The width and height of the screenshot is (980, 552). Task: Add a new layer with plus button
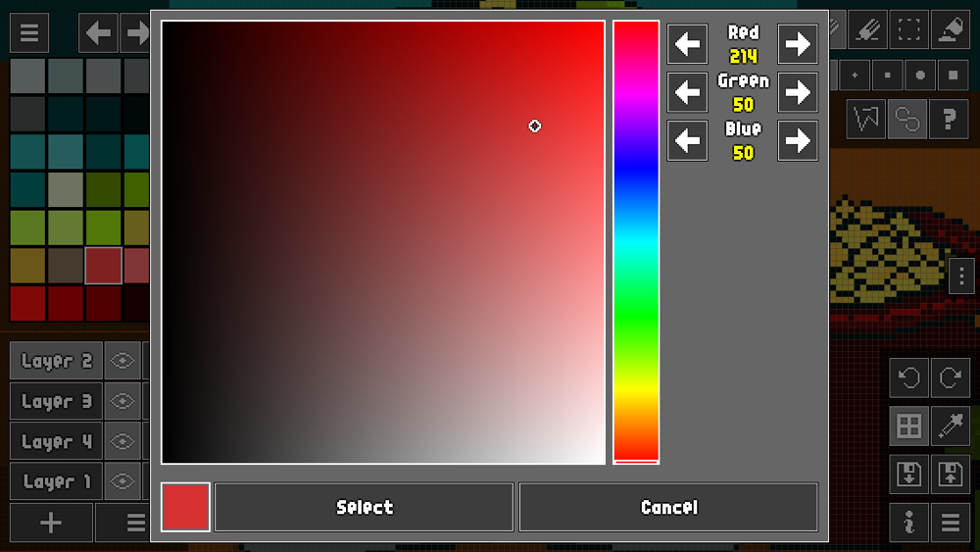51,522
